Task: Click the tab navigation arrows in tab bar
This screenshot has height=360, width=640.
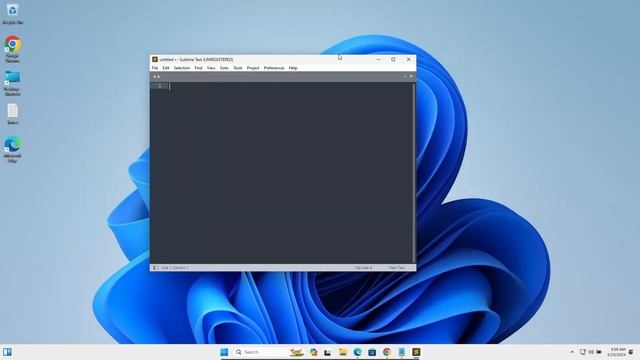Action: click(x=157, y=77)
